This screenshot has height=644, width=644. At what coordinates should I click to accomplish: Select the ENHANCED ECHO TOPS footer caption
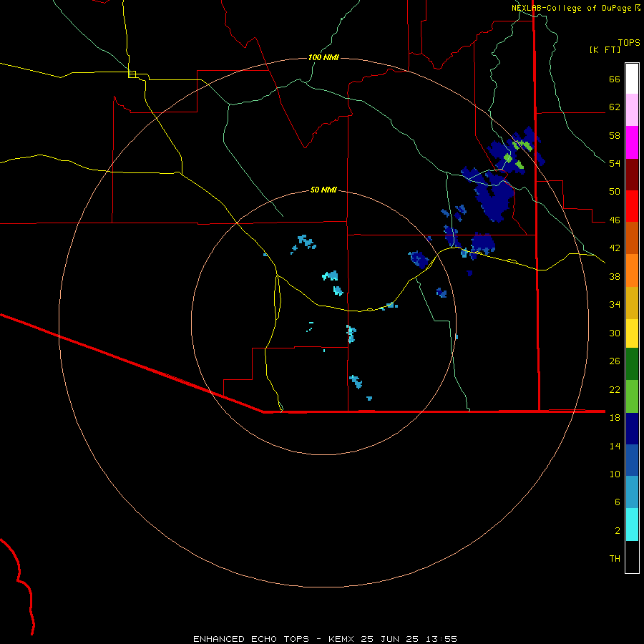coord(325,639)
